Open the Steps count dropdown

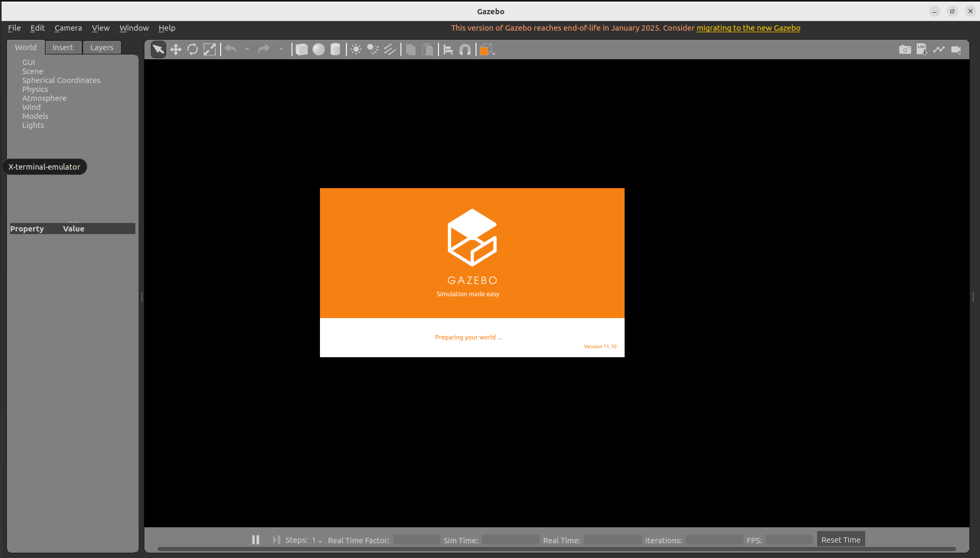click(317, 541)
